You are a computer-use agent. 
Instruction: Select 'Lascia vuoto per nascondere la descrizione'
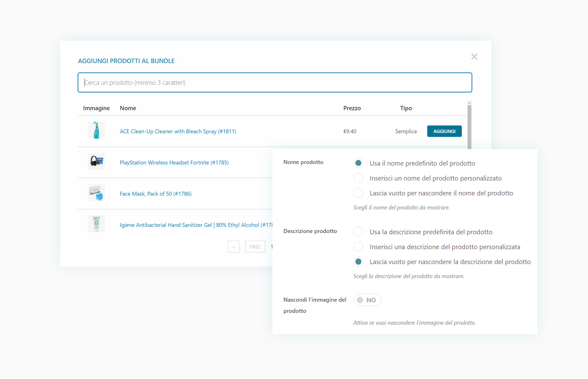click(x=358, y=262)
